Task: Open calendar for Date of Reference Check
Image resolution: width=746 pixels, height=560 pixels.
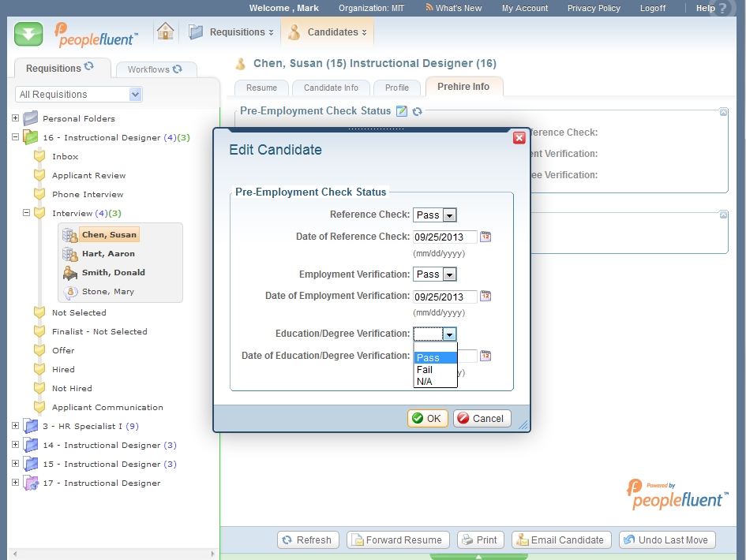Action: [x=485, y=237]
